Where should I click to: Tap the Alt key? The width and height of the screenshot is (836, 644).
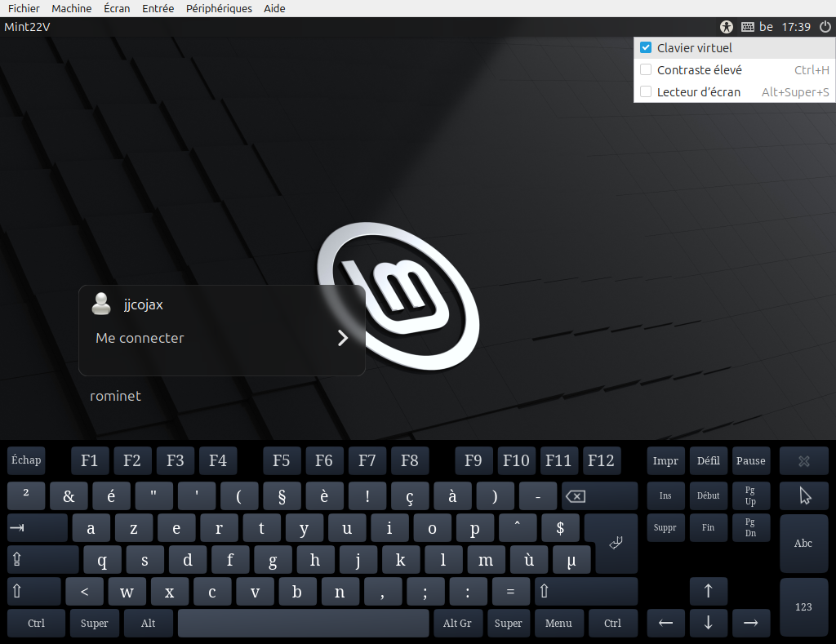pos(149,624)
